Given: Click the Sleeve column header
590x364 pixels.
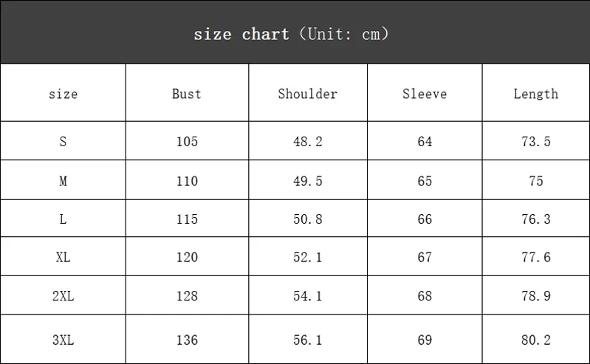Looking at the screenshot, I should coord(425,94).
